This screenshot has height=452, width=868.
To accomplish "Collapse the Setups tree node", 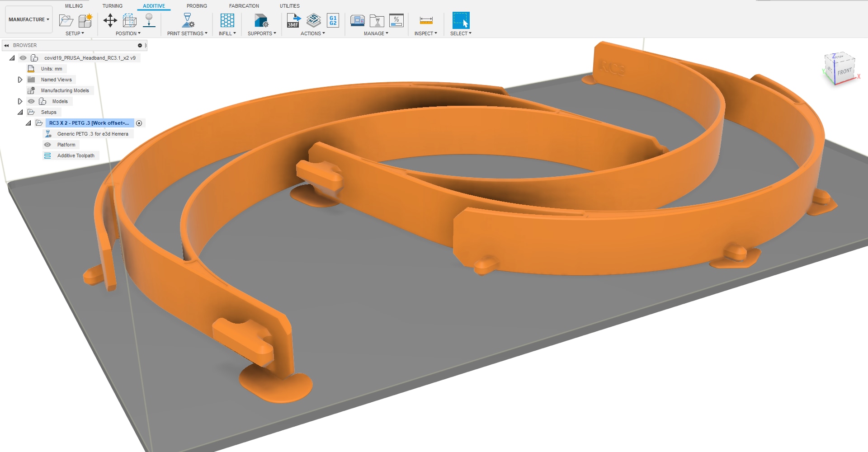I will pyautogui.click(x=20, y=112).
